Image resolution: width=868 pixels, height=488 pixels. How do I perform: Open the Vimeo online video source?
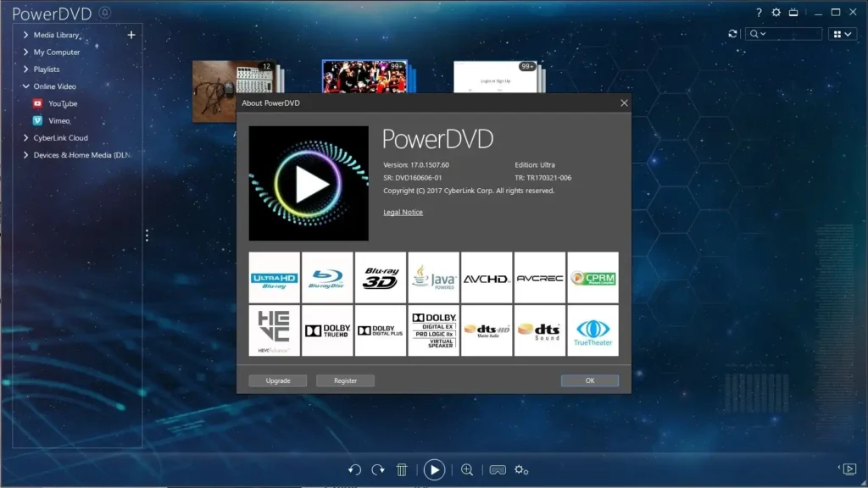tap(58, 120)
